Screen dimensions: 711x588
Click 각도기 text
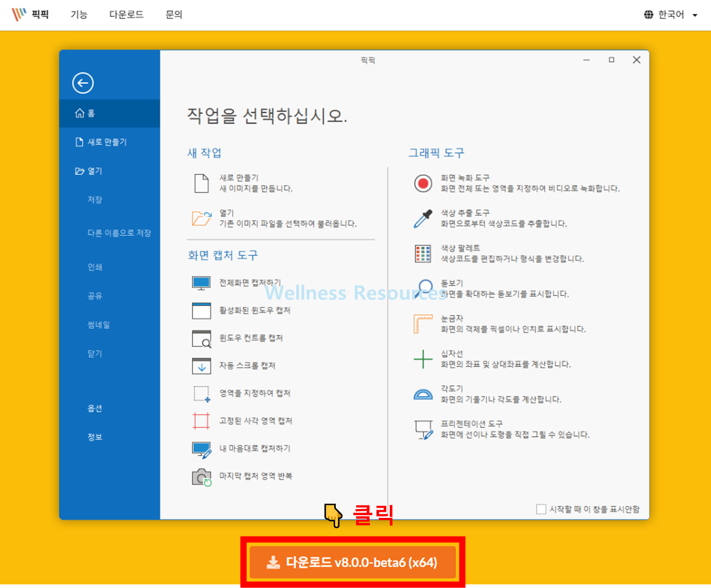point(452,388)
